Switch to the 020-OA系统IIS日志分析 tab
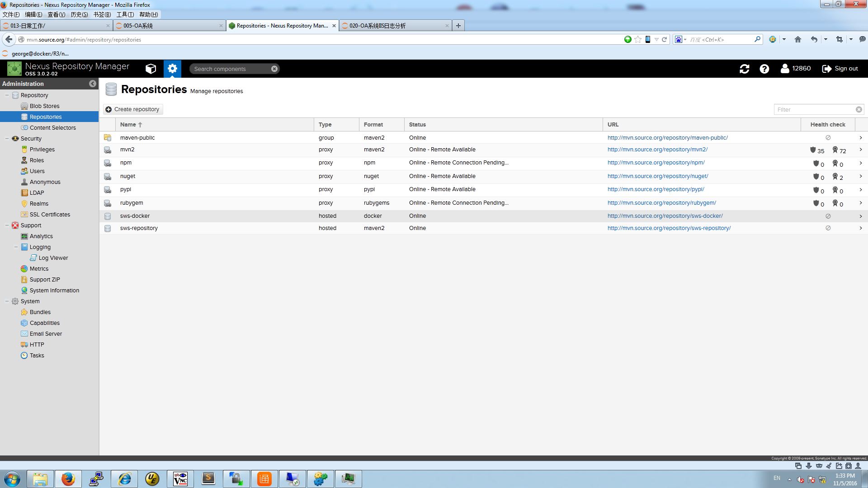Viewport: 868px width, 488px height. click(396, 26)
